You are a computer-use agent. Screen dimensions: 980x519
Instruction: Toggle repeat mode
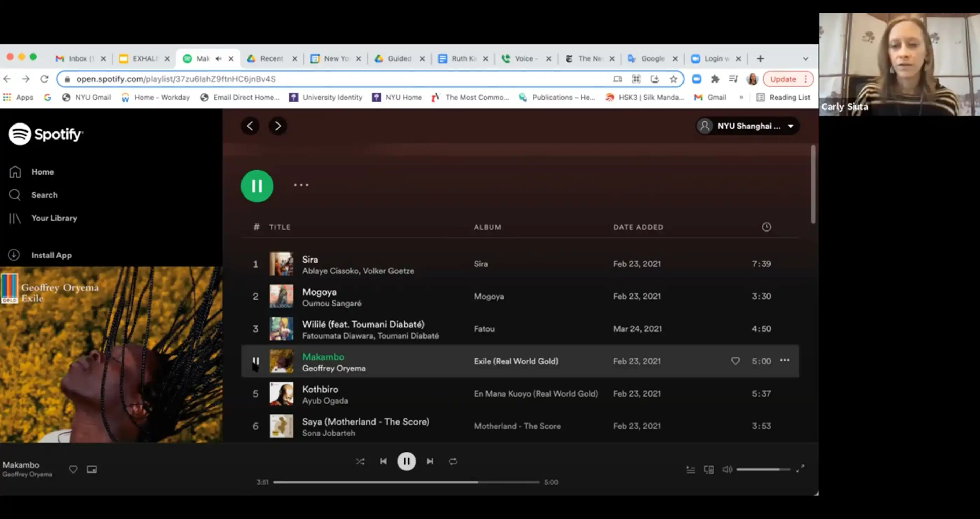point(453,462)
